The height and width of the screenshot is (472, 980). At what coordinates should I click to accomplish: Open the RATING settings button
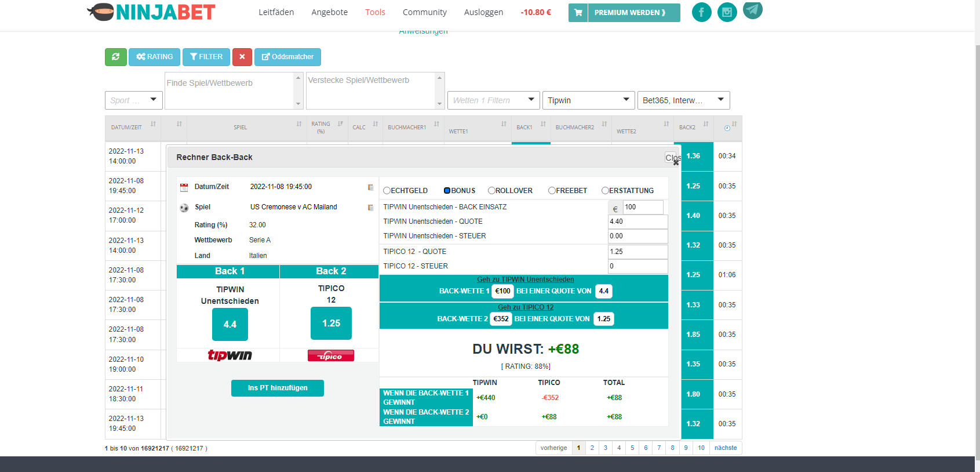pyautogui.click(x=154, y=57)
